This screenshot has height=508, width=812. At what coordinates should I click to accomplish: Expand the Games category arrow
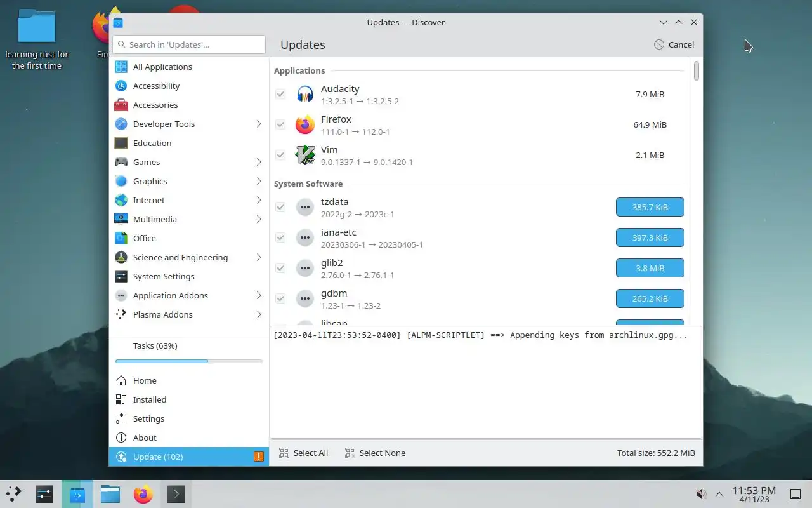(259, 162)
